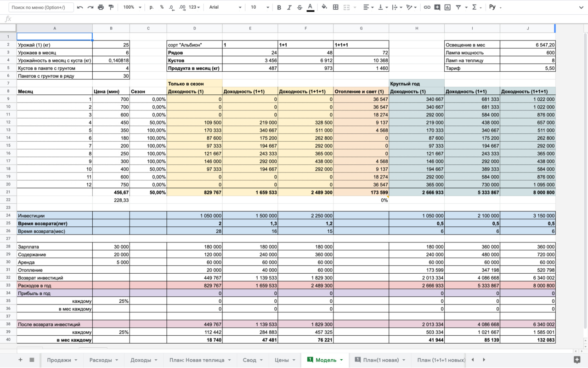588x368 pixels.
Task: Open filter views dropdown arrow
Action: point(466,7)
